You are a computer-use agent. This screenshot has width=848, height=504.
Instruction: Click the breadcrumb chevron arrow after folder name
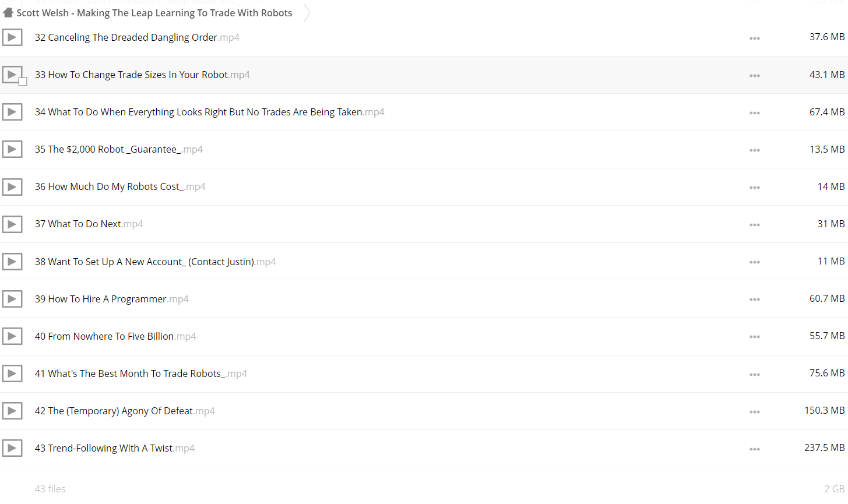click(307, 13)
